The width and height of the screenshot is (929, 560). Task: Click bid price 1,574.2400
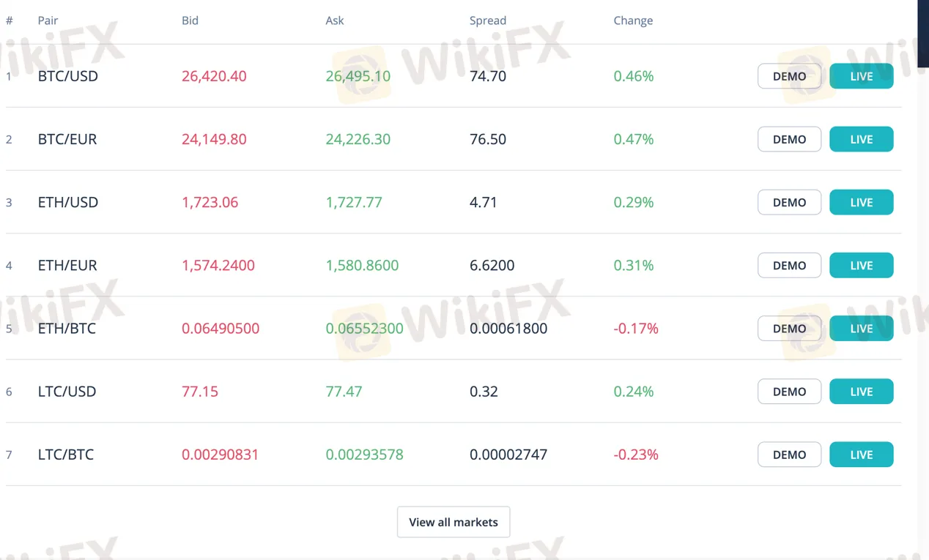click(x=218, y=265)
